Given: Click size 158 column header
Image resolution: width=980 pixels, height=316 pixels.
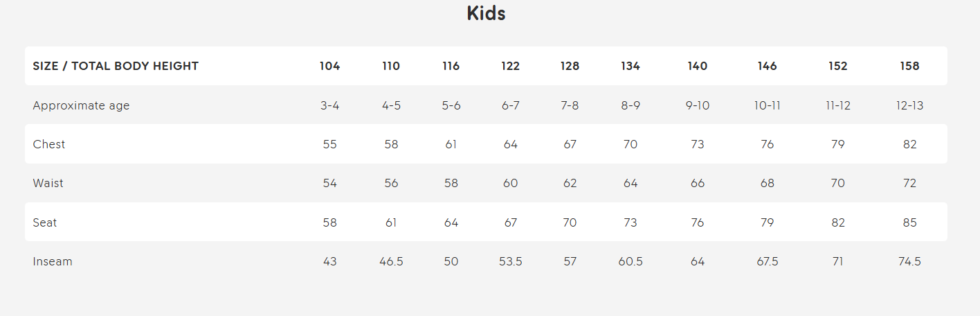Looking at the screenshot, I should [x=909, y=67].
